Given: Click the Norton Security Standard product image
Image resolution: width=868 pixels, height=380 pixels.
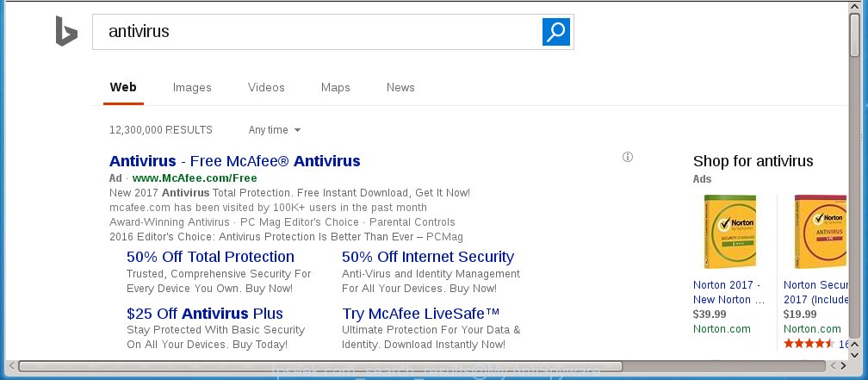Looking at the screenshot, I should (730, 232).
